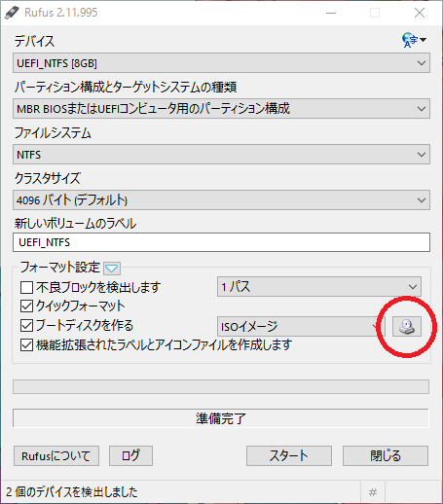Click the 新しいボリュームのラベル field UEFI_NTFS

221,242
